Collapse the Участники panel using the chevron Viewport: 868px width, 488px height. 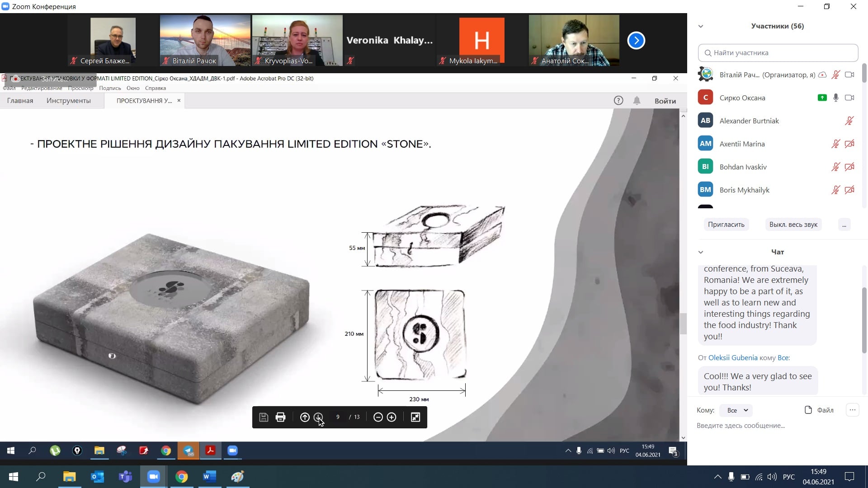pos(701,26)
